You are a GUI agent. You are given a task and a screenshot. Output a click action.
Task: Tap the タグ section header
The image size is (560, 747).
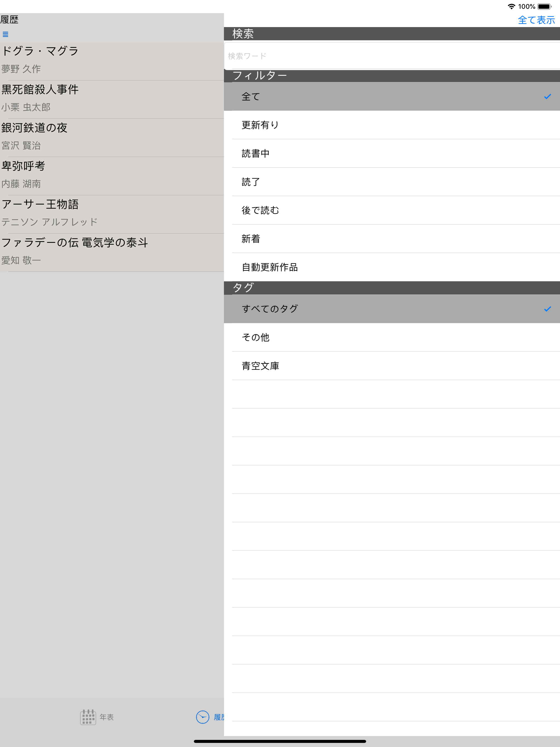tap(392, 288)
